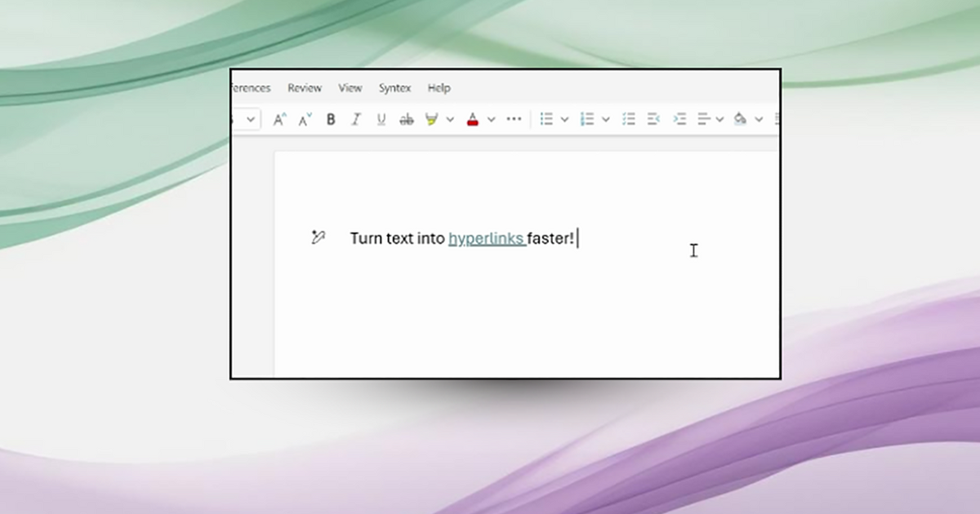
Task: Open the font color dropdown arrow
Action: (x=491, y=119)
